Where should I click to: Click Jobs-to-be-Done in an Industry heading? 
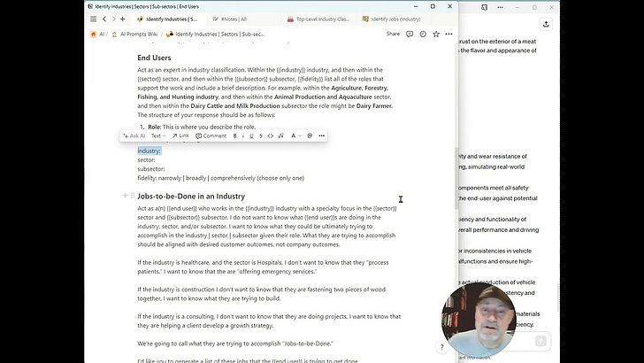(191, 196)
